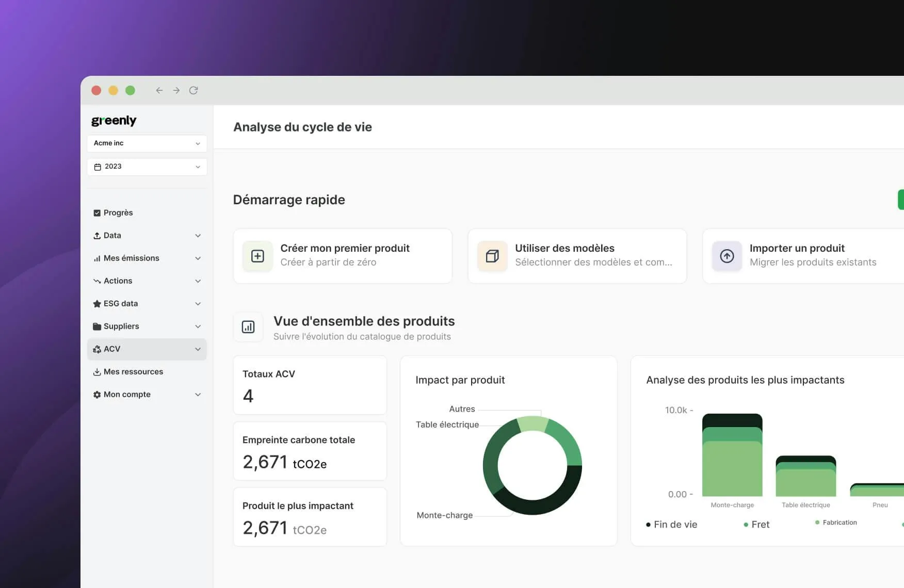
Task: Click the Table électrique bar in chart
Action: (x=806, y=476)
